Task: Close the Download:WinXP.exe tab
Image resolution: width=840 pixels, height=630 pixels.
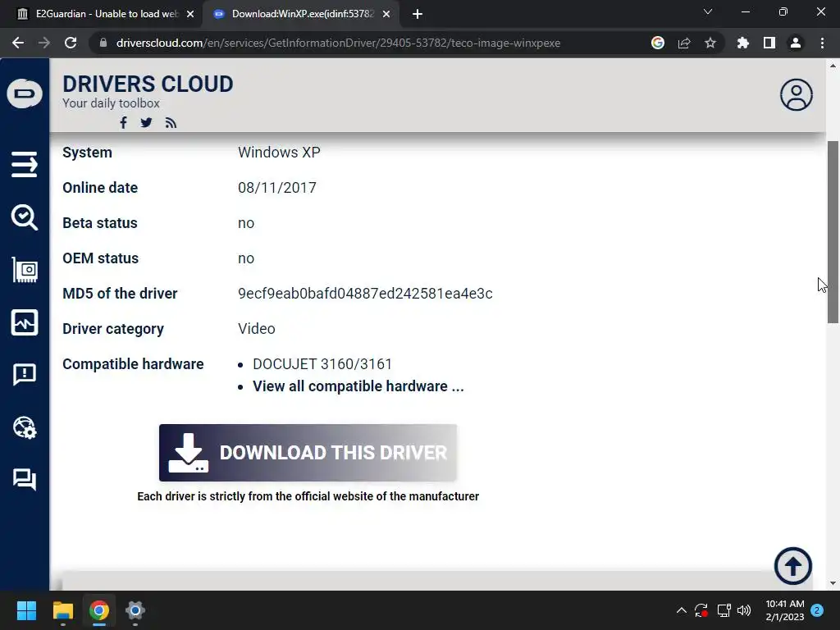Action: click(386, 15)
